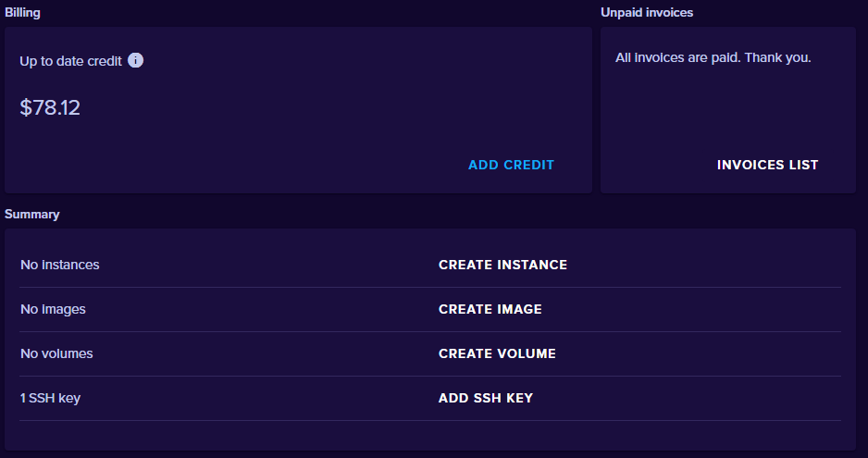The height and width of the screenshot is (458, 868).
Task: Click the info icon beside Up to date credit
Action: [x=135, y=61]
